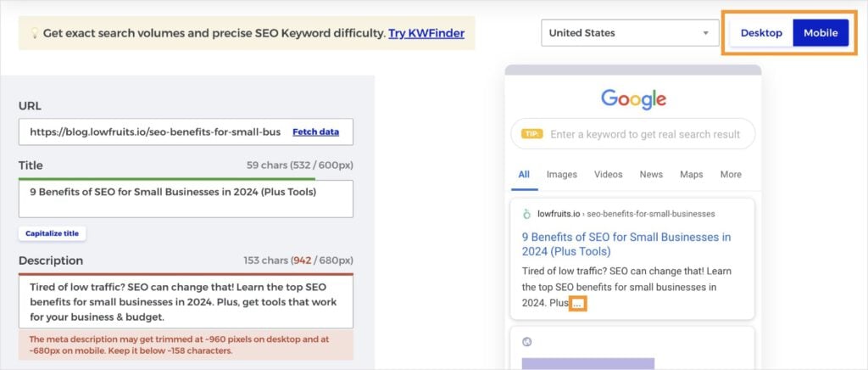The image size is (868, 370).
Task: Click the result snippet description text
Action: pos(626,287)
